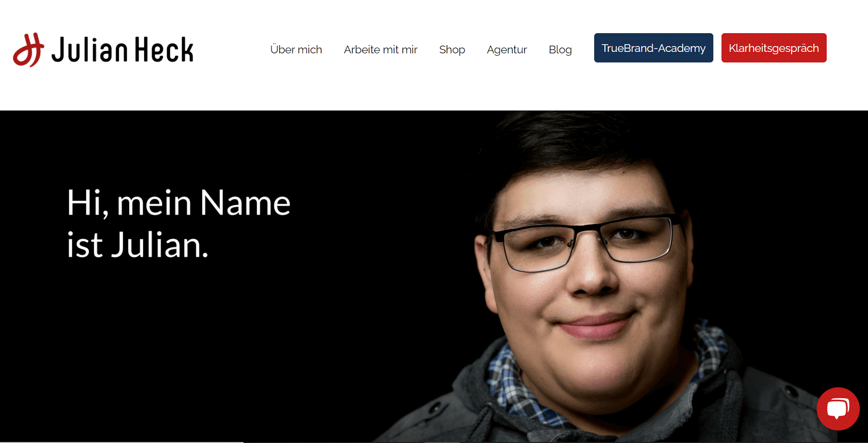Open the red chat bubble widget
868x443 pixels.
click(838, 408)
